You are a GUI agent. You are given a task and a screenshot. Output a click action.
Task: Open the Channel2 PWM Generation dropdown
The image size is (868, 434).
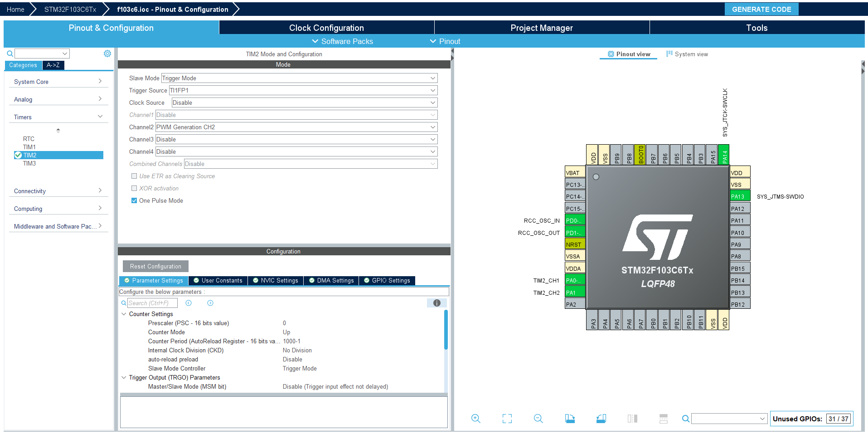[296, 127]
